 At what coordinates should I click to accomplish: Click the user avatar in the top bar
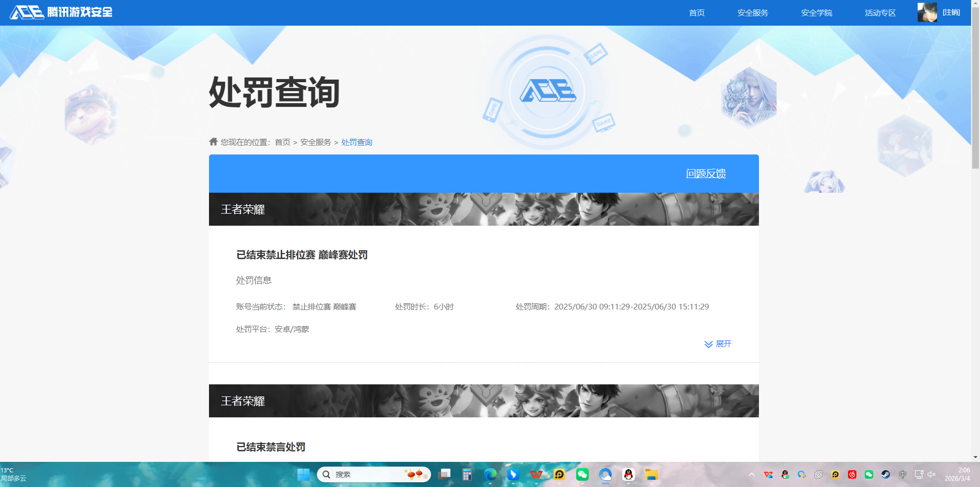pyautogui.click(x=927, y=12)
